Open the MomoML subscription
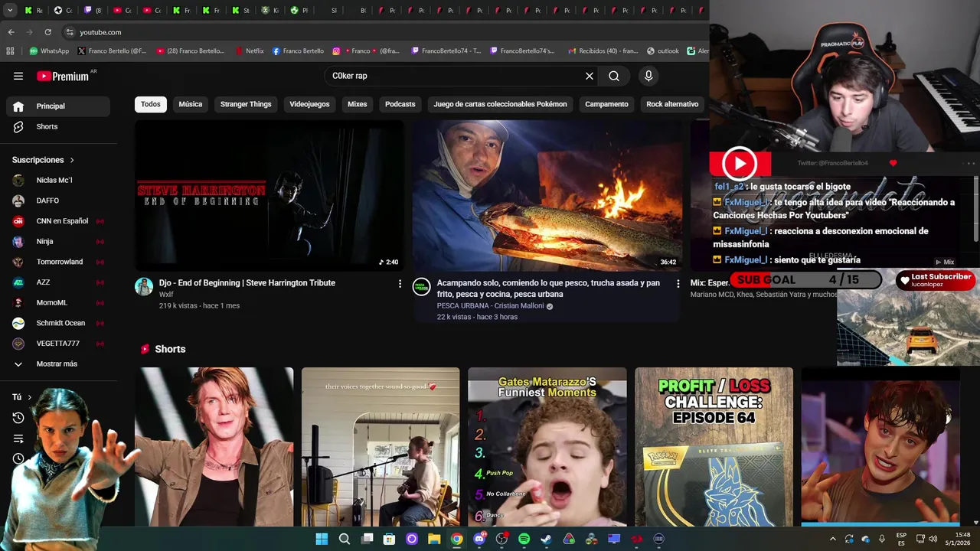Viewport: 980px width, 551px height. pos(58,302)
